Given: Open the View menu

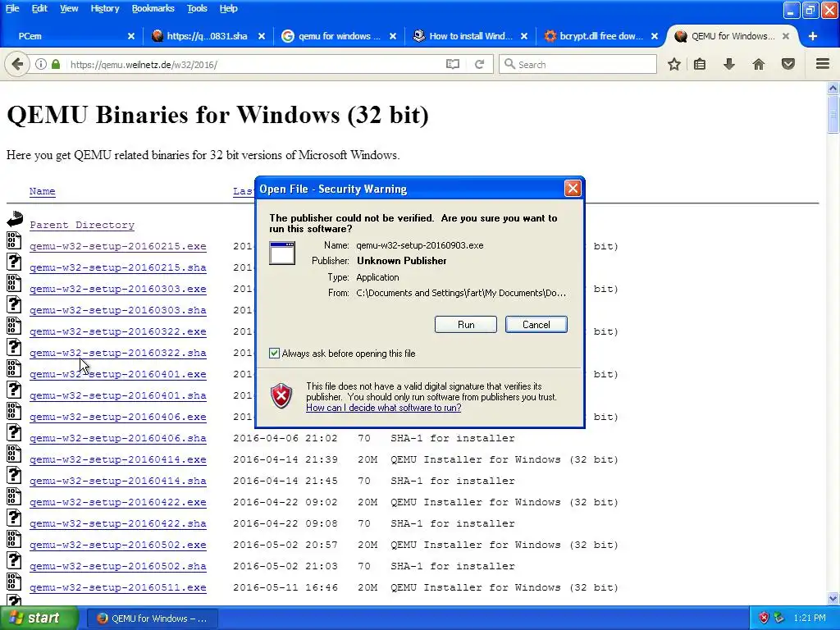Looking at the screenshot, I should [x=69, y=8].
